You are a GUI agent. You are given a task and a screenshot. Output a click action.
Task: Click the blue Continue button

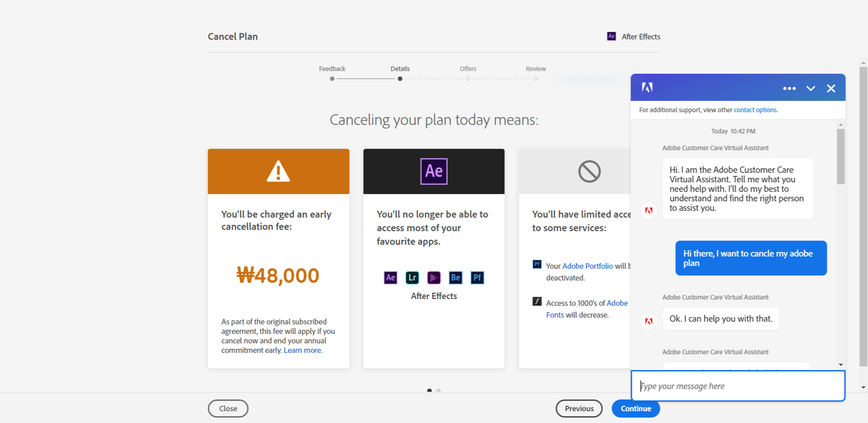click(636, 409)
